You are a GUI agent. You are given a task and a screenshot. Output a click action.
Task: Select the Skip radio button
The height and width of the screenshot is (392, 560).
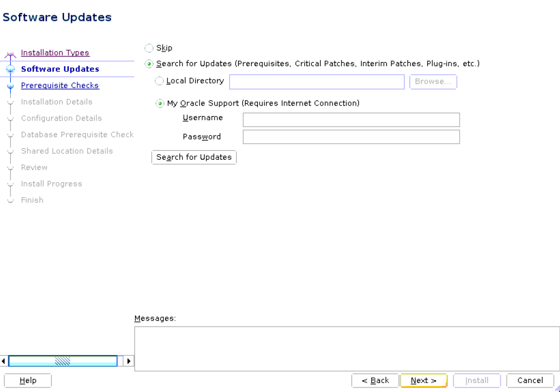149,48
